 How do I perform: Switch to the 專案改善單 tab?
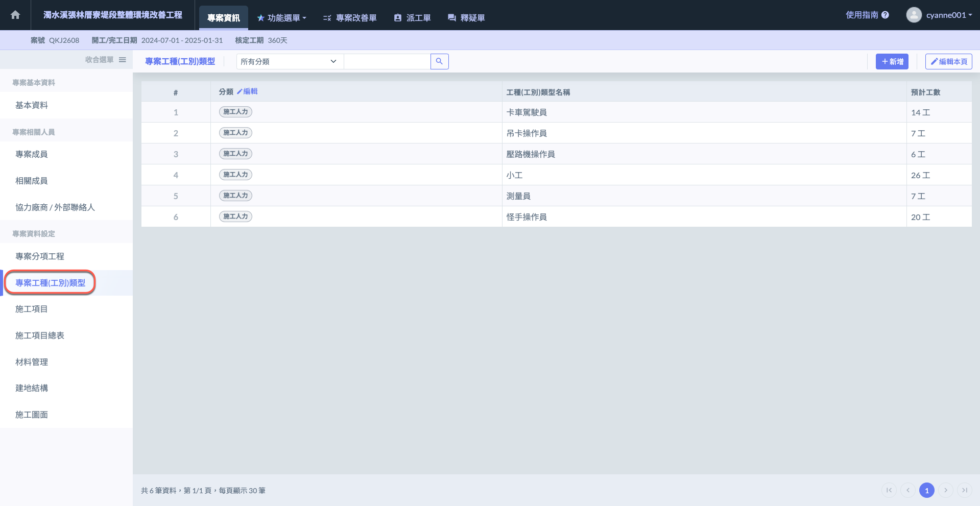(x=350, y=18)
